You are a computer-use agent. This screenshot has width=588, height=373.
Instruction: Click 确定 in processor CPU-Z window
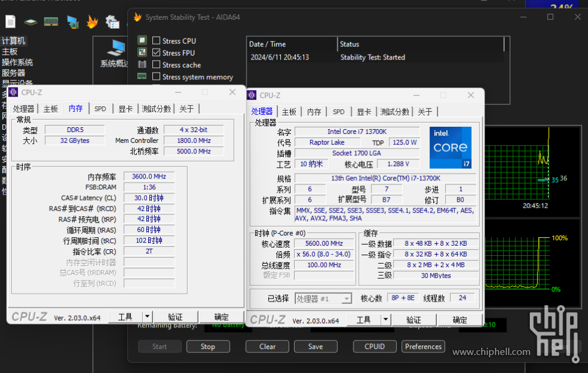click(460, 320)
